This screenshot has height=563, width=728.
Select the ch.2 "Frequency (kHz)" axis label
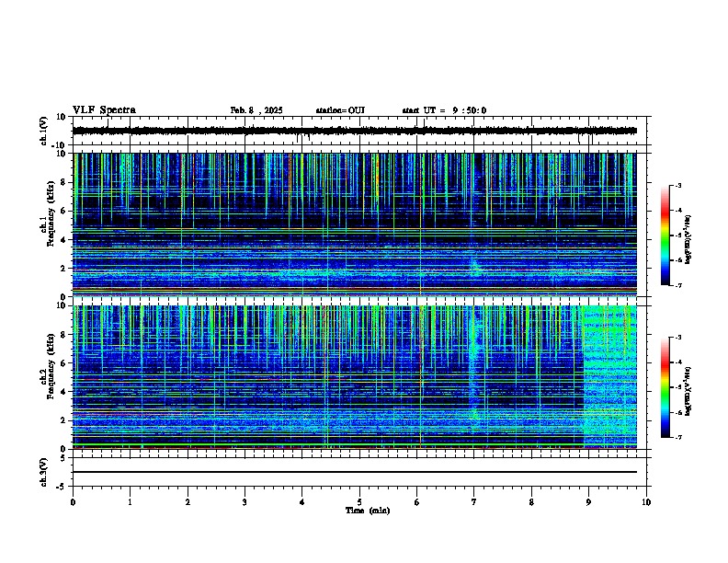[x=51, y=366]
